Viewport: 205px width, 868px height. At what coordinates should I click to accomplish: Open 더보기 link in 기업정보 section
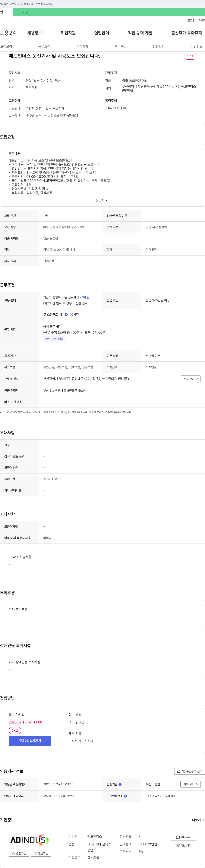click(198, 820)
